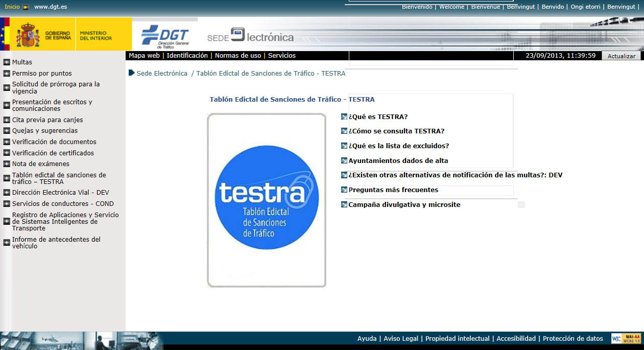The image size is (644, 350).
Task: Click the plus icon beside Presentación de escritos
Action: point(7,105)
